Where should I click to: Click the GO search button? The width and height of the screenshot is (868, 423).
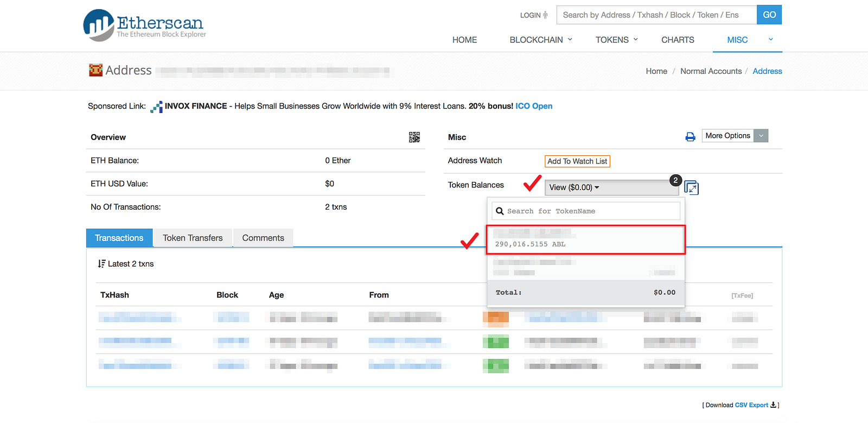click(x=769, y=15)
